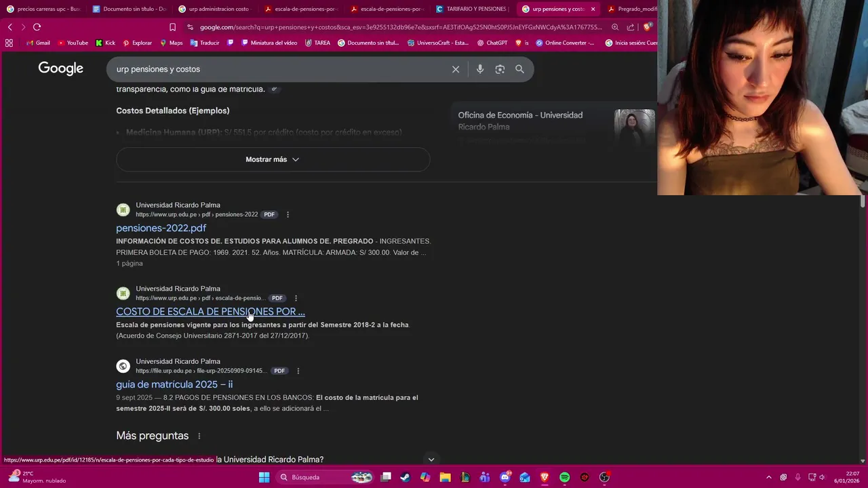Viewport: 868px width, 488px height.
Task: Open File Explorer from the taskbar
Action: (x=445, y=477)
